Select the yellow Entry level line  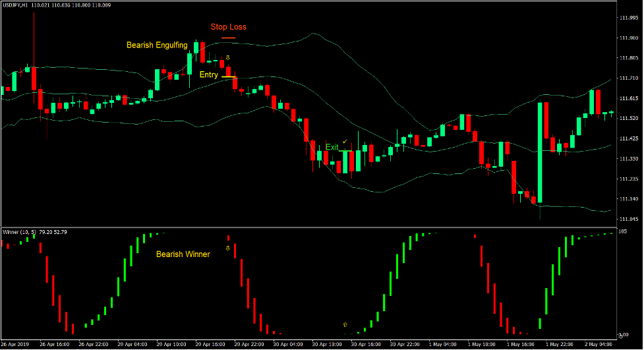229,77
